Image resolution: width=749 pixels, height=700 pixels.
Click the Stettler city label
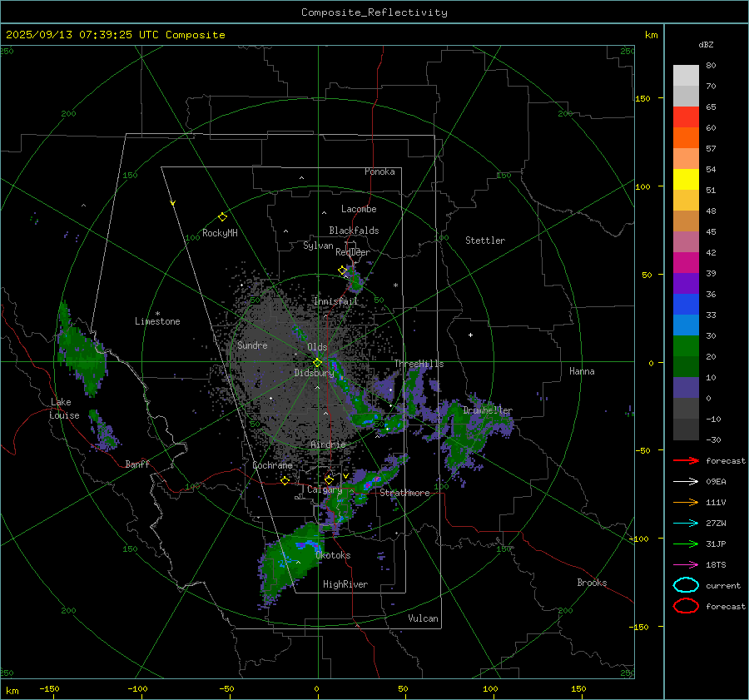click(485, 241)
